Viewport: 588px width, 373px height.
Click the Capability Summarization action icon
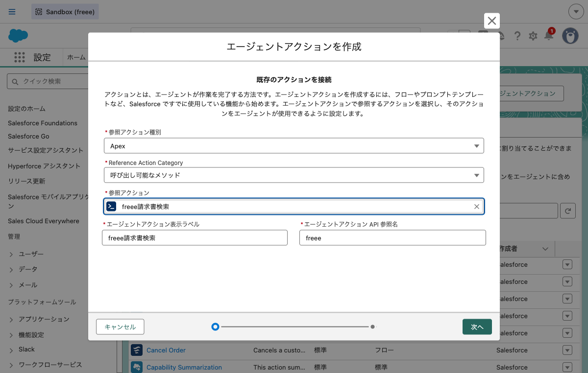pyautogui.click(x=137, y=367)
